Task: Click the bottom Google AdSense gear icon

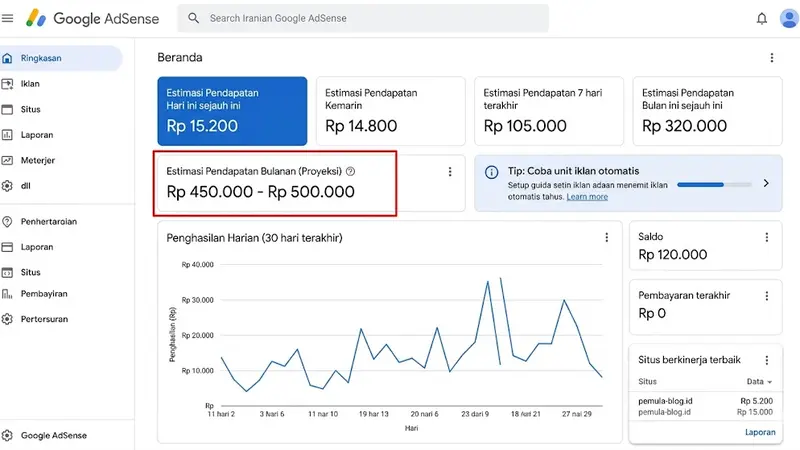Action: [x=7, y=435]
